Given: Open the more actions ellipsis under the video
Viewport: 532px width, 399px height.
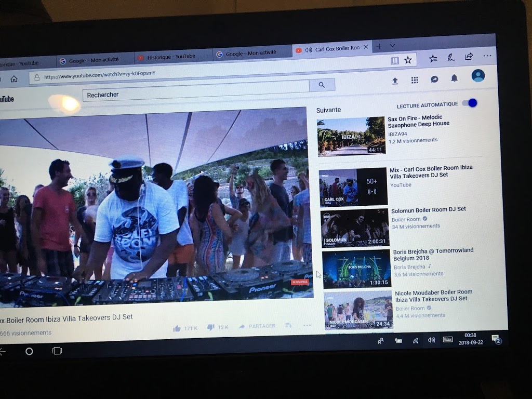Looking at the screenshot, I should (307, 326).
